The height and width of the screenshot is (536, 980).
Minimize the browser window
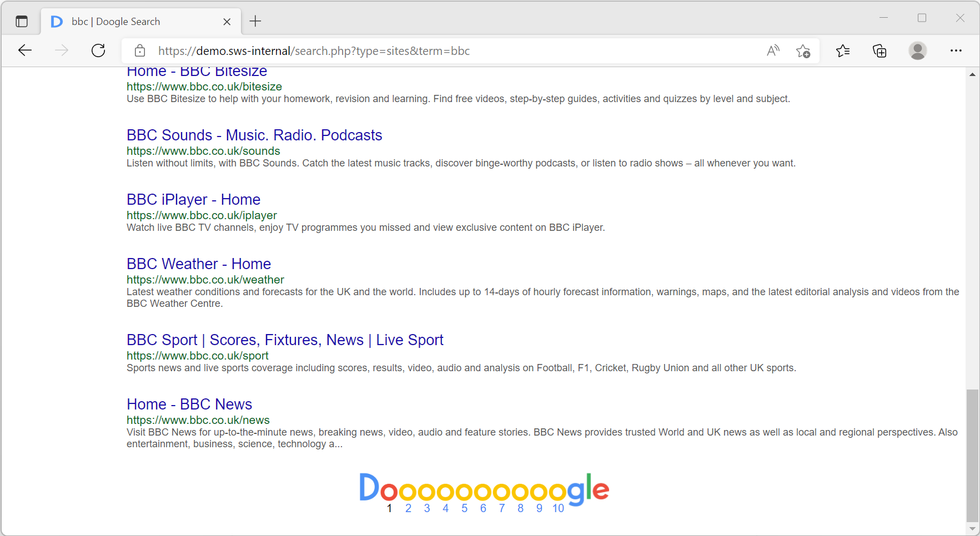(x=883, y=18)
